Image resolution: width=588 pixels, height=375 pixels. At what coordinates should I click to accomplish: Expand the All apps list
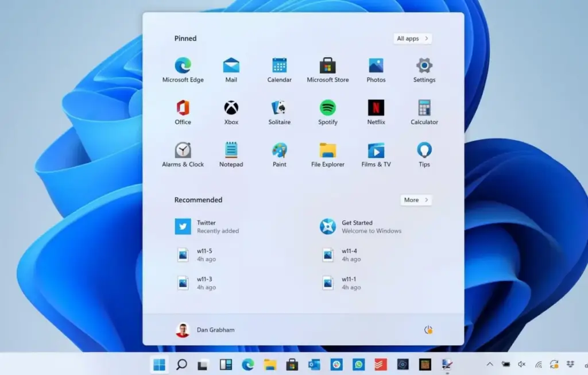click(x=413, y=38)
